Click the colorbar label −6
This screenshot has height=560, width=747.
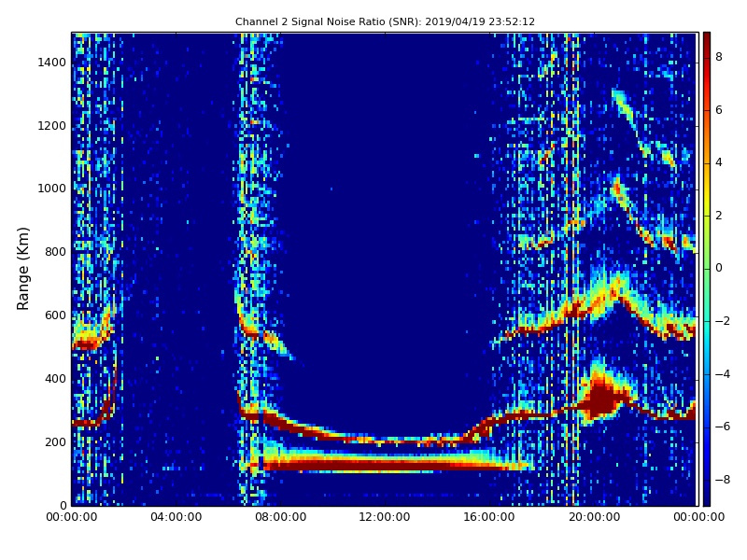click(x=723, y=427)
